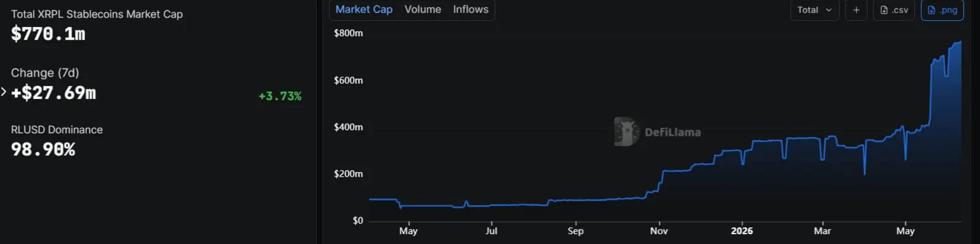
Task: Click the $800m y-axis label
Action: (x=348, y=33)
